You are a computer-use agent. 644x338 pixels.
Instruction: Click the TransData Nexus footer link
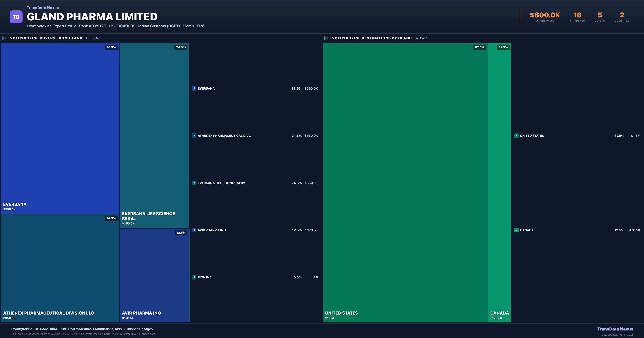coord(615,329)
